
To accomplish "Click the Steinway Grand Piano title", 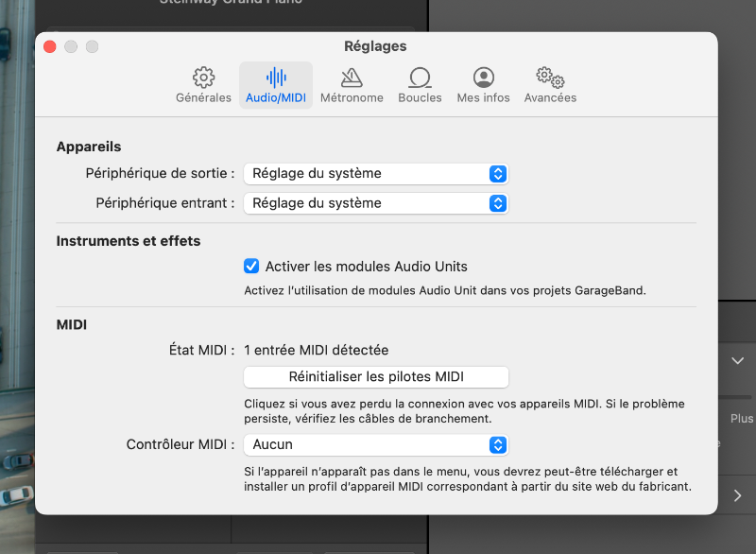I will [231, 3].
